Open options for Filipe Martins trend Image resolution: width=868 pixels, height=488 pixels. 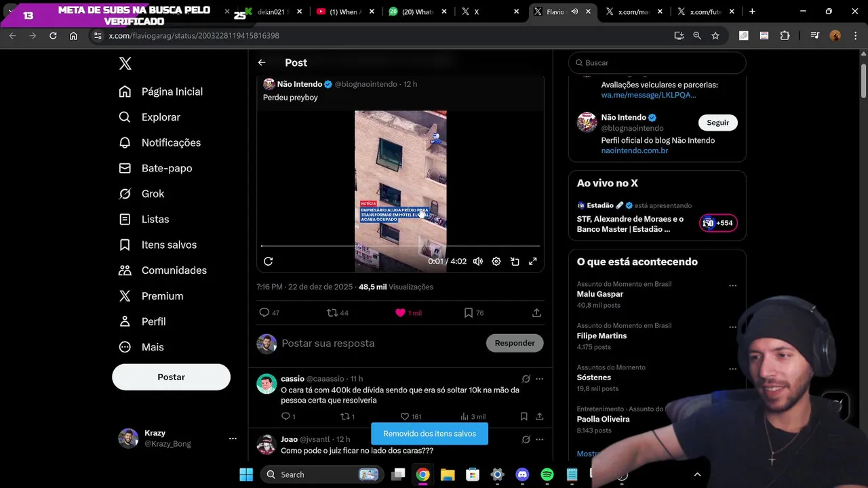click(732, 327)
